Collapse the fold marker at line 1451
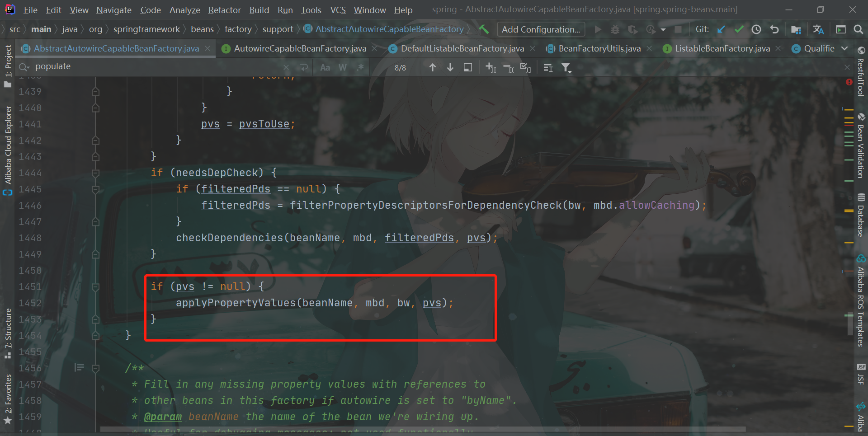This screenshot has height=436, width=868. pos(95,286)
